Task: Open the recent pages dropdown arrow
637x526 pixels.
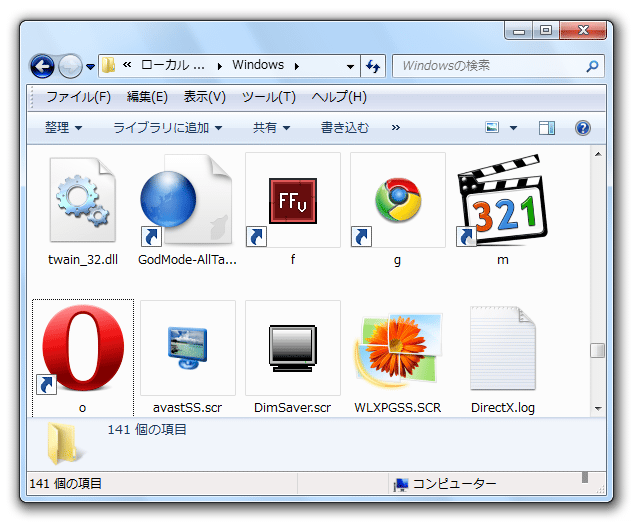Action: (x=90, y=67)
